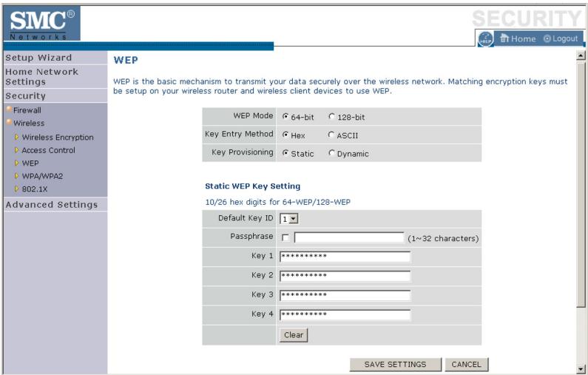The image size is (588, 375).
Task: Click the Firewall orange bullet icon
Action: click(9, 109)
